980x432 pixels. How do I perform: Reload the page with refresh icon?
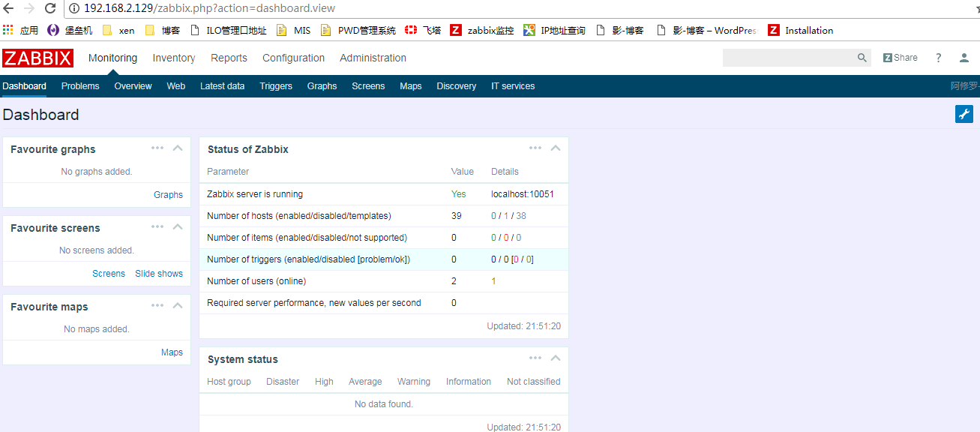(50, 8)
